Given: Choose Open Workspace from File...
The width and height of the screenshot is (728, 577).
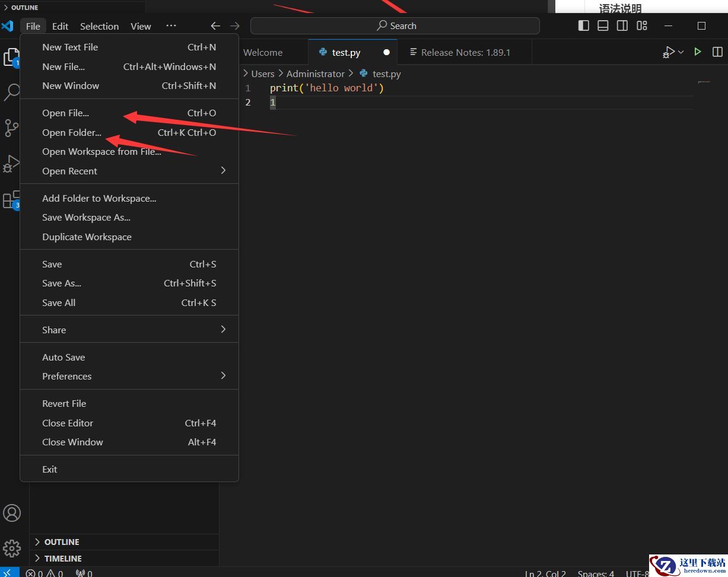Looking at the screenshot, I should (129, 152).
